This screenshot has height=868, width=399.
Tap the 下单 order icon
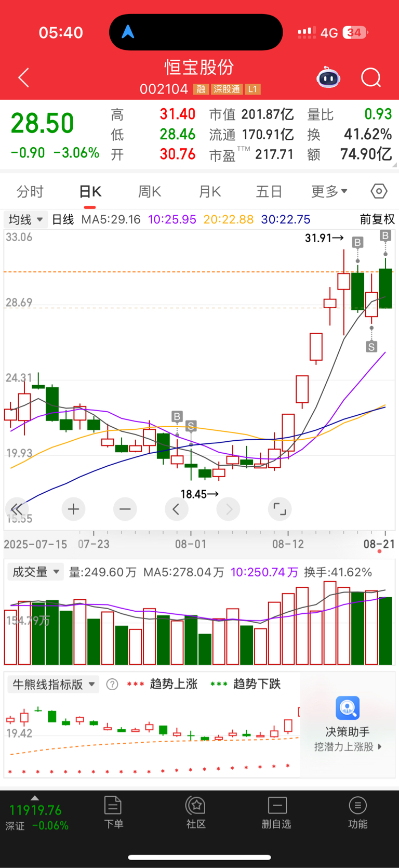click(x=113, y=806)
